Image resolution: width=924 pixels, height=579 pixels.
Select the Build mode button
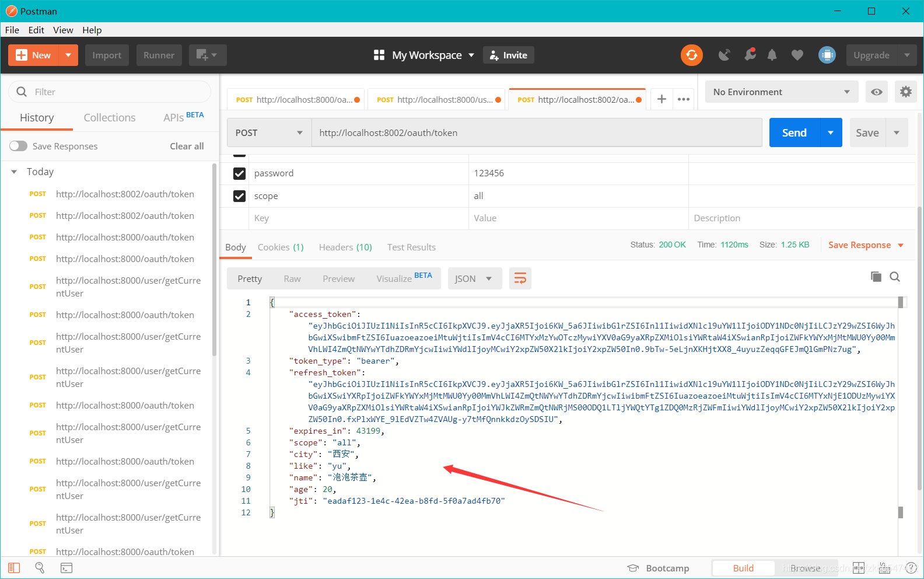743,568
